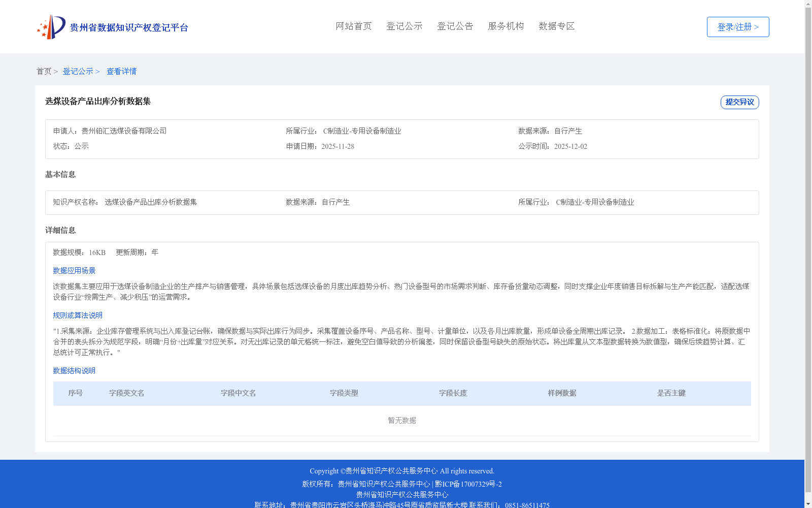Click the 规则或算法说明 heading
The image size is (812, 508).
click(x=78, y=315)
